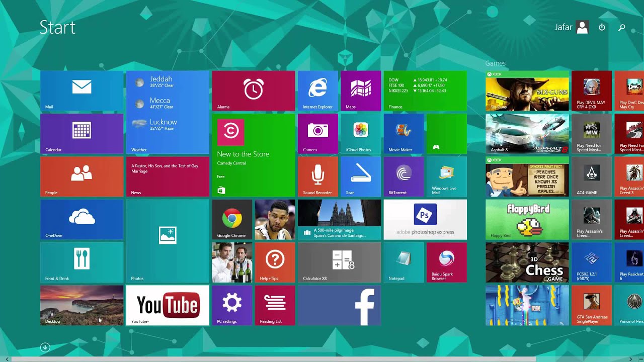Launch the People tile
644x362 pixels.
(82, 176)
